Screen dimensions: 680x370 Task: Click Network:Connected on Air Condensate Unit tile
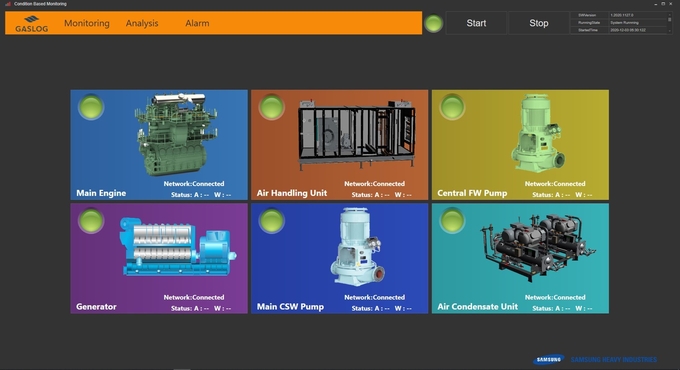(555, 297)
